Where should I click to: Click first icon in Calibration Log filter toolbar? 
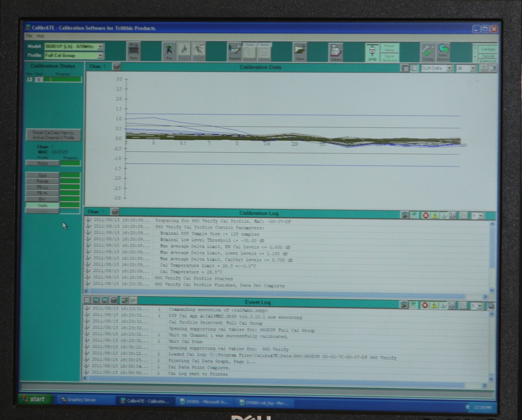404,215
